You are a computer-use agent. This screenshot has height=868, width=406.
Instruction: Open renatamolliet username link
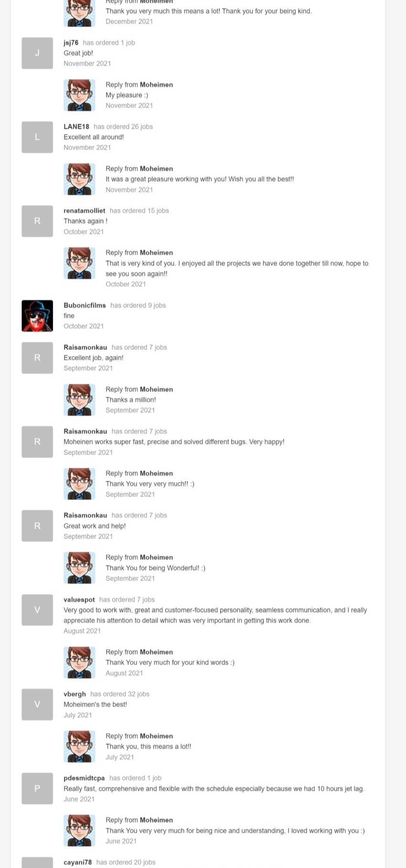[x=84, y=211]
